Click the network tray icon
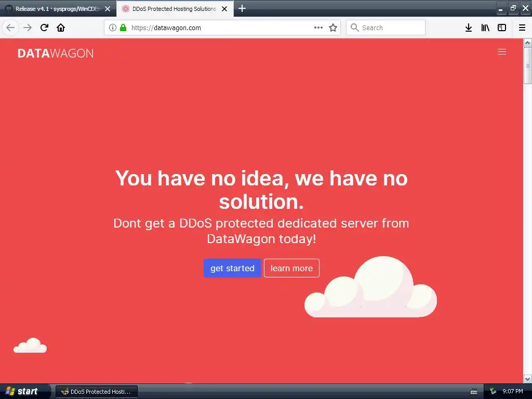The image size is (532, 399). click(x=493, y=391)
